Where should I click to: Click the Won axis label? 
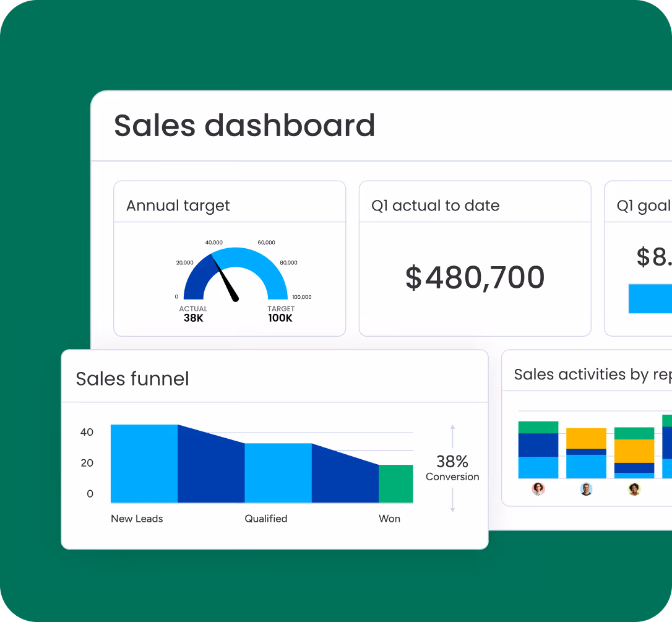pyautogui.click(x=390, y=519)
